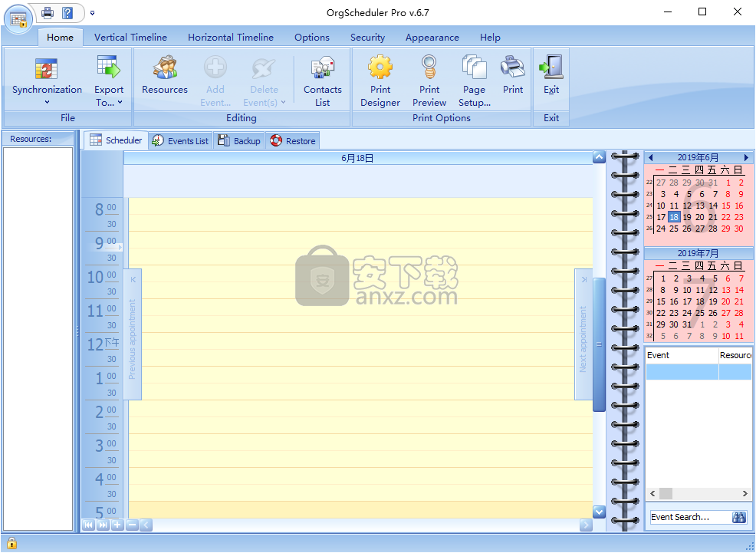Click the Resource column header
Viewport: 756px width, 553px height.
(735, 355)
